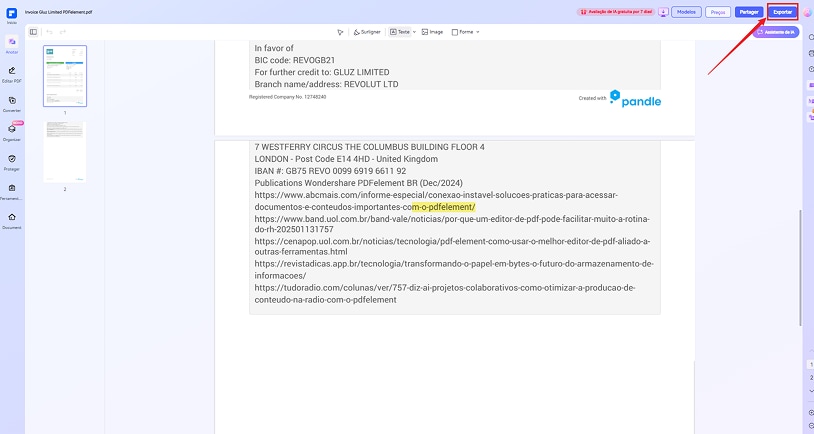
Task: Click 'Publications Wondershare PDFelement BR (Dec/2024)' line
Action: click(358, 183)
